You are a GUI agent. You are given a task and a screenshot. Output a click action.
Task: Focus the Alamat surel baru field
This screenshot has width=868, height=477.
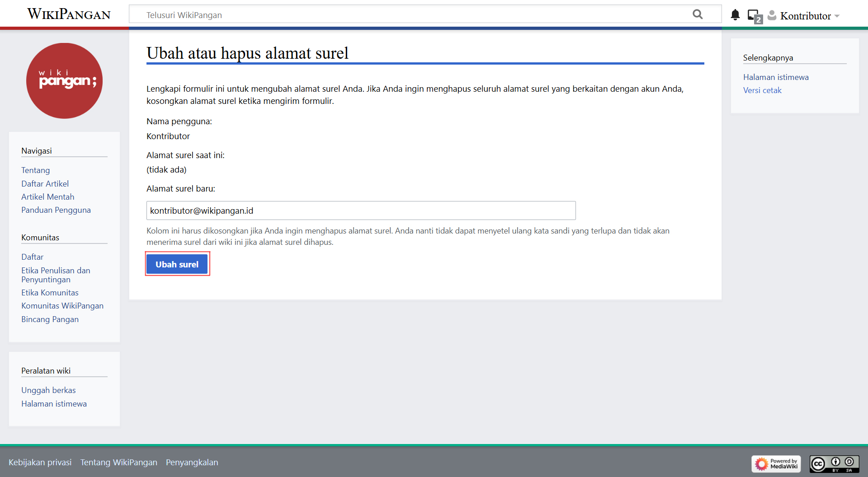point(361,210)
